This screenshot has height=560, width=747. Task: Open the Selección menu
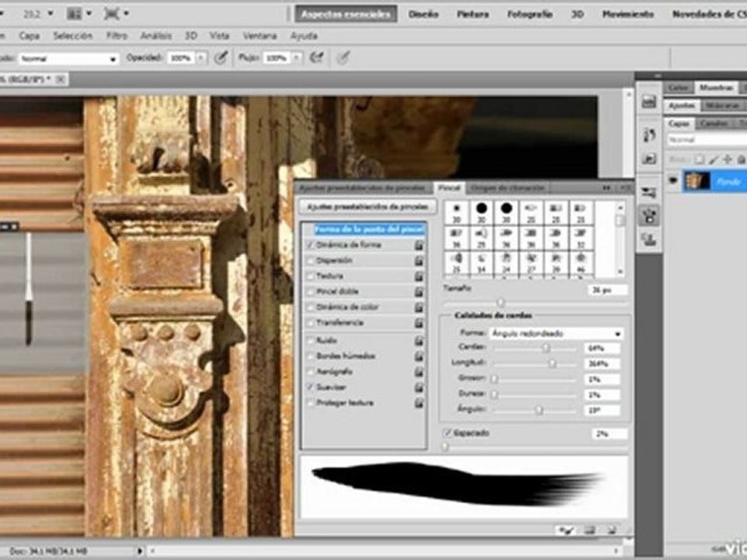click(72, 36)
